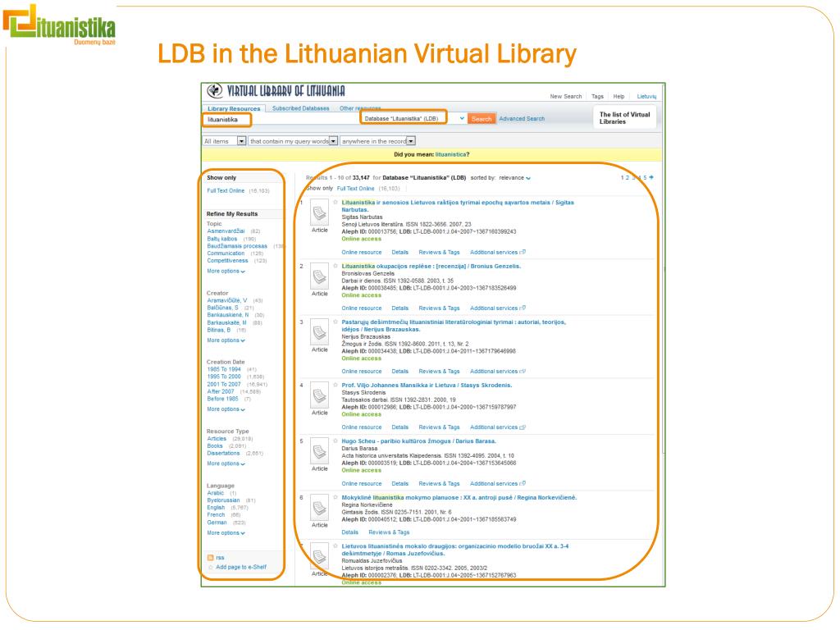
Task: Expand 'More options' under Topic
Action: 226,272
